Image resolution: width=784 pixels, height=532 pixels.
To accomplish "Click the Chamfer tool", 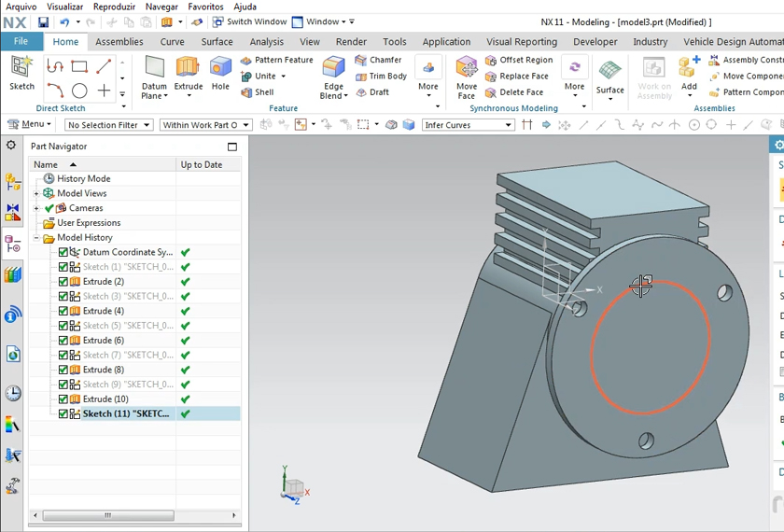I will pyautogui.click(x=378, y=60).
